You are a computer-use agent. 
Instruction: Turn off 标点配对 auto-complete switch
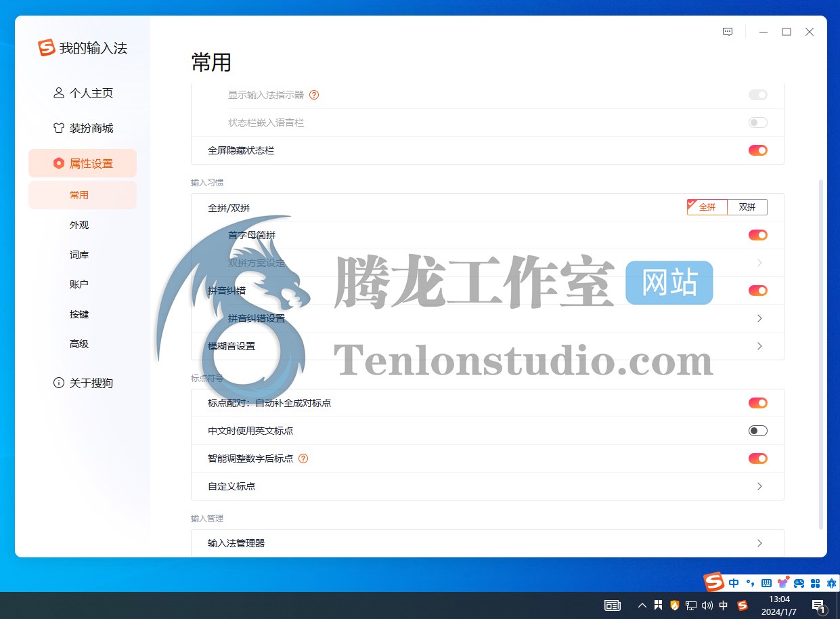tap(758, 403)
